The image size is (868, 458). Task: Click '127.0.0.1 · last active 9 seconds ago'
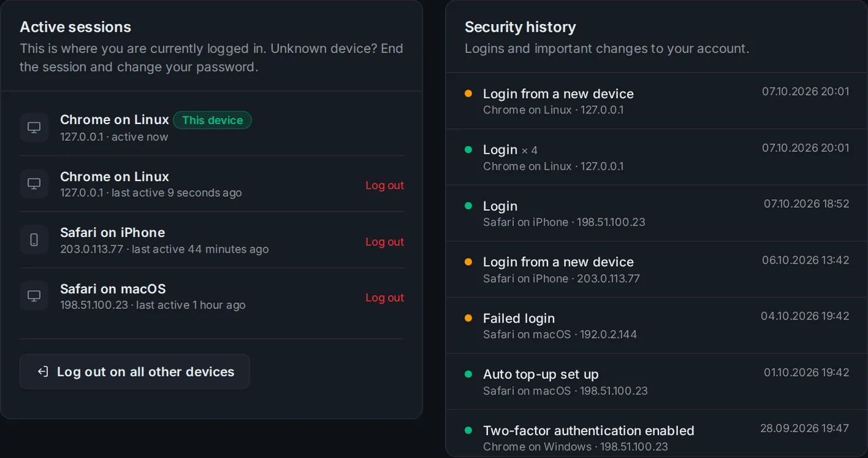pyautogui.click(x=151, y=193)
